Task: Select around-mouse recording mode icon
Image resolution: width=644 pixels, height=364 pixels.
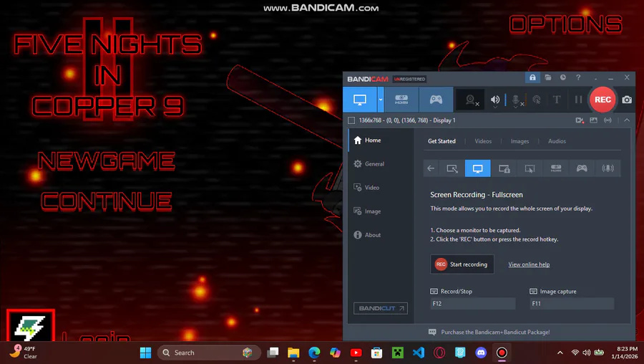Action: tap(530, 168)
